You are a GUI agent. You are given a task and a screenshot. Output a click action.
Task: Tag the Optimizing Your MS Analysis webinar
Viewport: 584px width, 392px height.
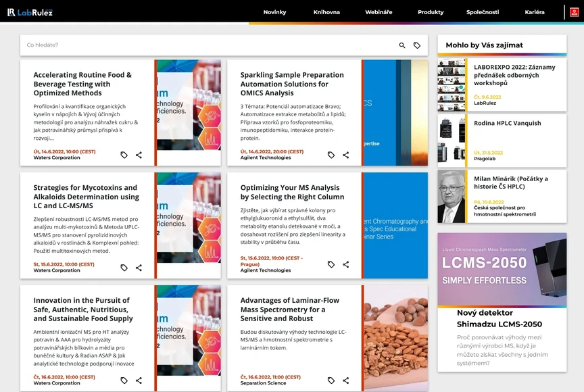[331, 264]
